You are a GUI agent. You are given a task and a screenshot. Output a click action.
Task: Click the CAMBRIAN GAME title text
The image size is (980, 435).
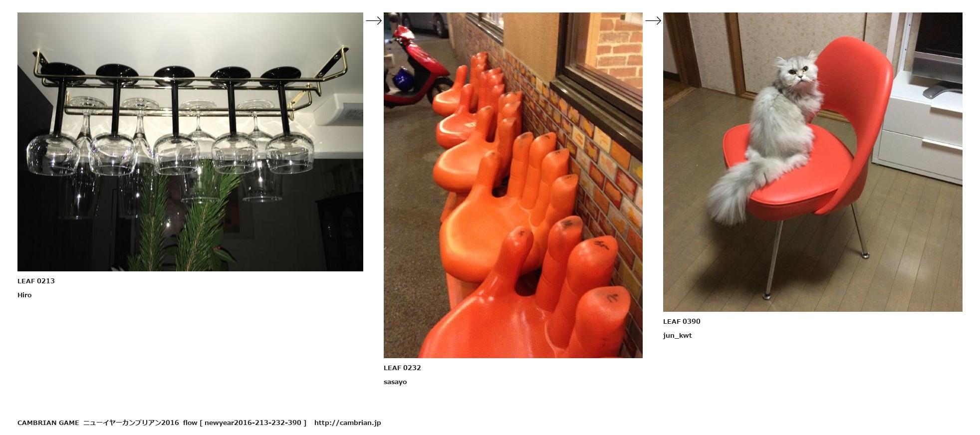tap(48, 423)
